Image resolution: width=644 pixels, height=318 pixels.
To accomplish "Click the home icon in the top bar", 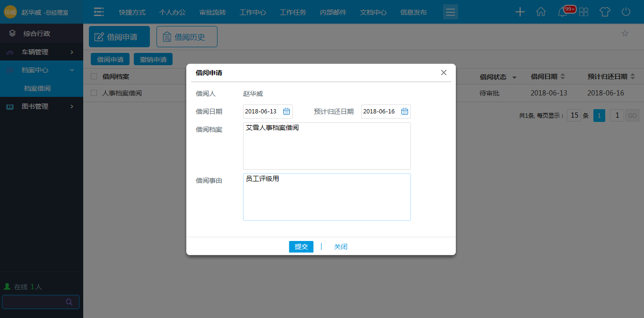I will pyautogui.click(x=541, y=12).
